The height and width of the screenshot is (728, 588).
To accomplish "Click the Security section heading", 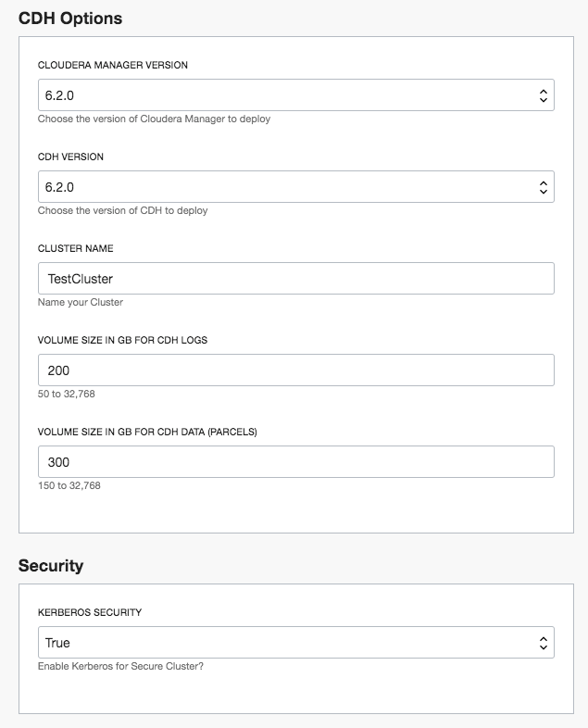I will [51, 565].
